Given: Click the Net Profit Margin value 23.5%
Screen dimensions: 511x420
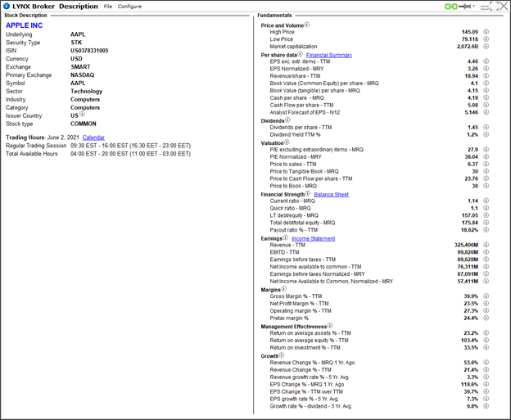Looking at the screenshot, I should click(471, 304).
